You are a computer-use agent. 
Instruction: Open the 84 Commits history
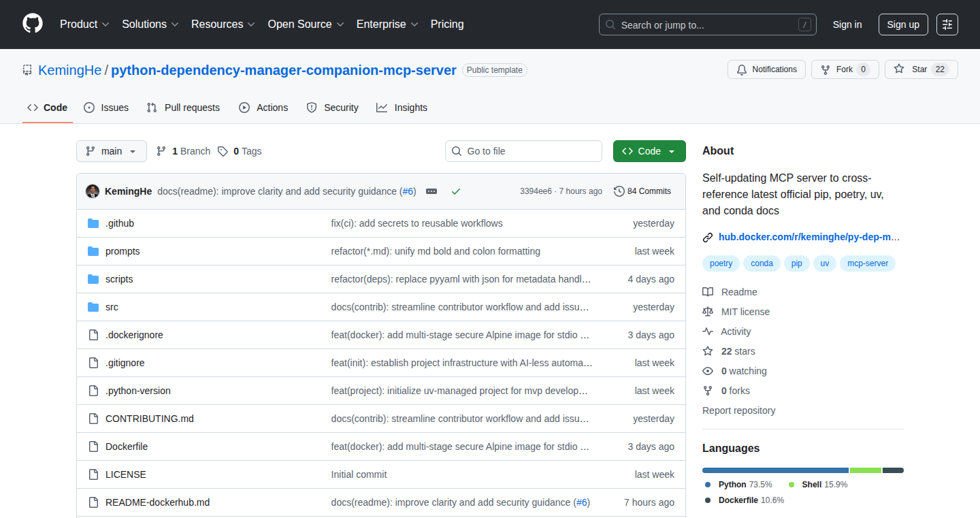tap(642, 191)
